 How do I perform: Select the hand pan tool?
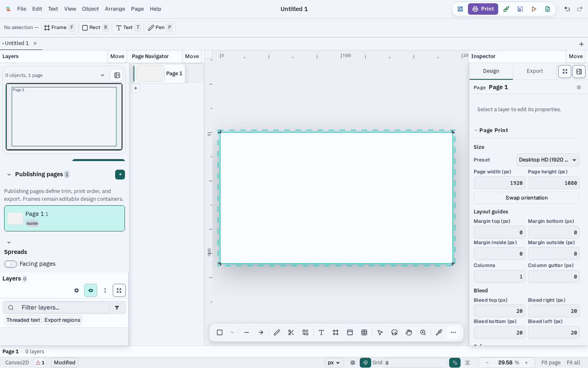pyautogui.click(x=409, y=332)
